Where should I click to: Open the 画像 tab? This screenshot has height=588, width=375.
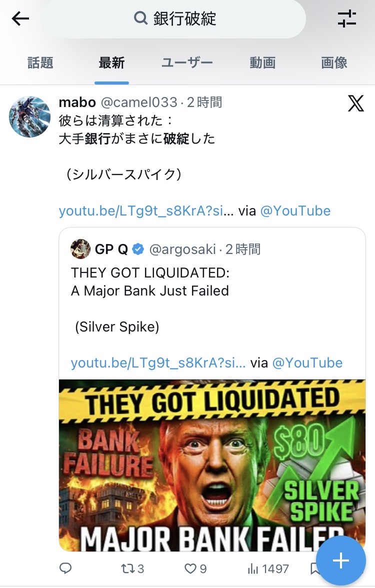[x=334, y=63]
